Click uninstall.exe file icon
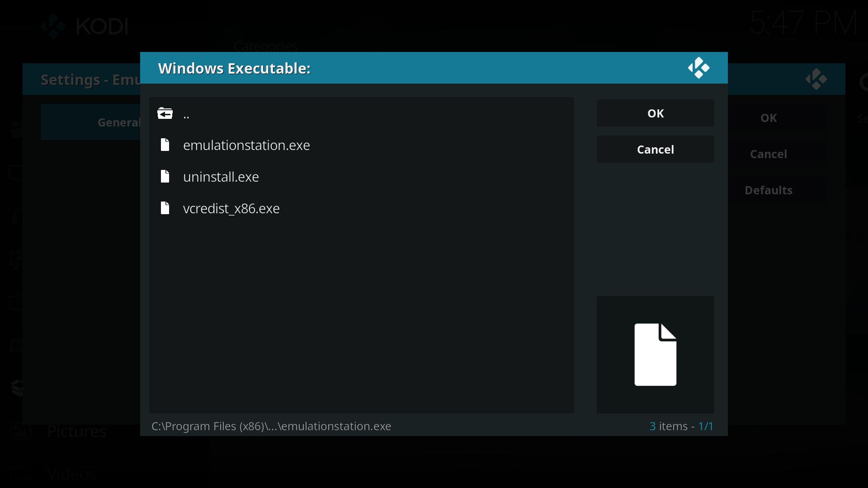868x488 pixels. (165, 177)
